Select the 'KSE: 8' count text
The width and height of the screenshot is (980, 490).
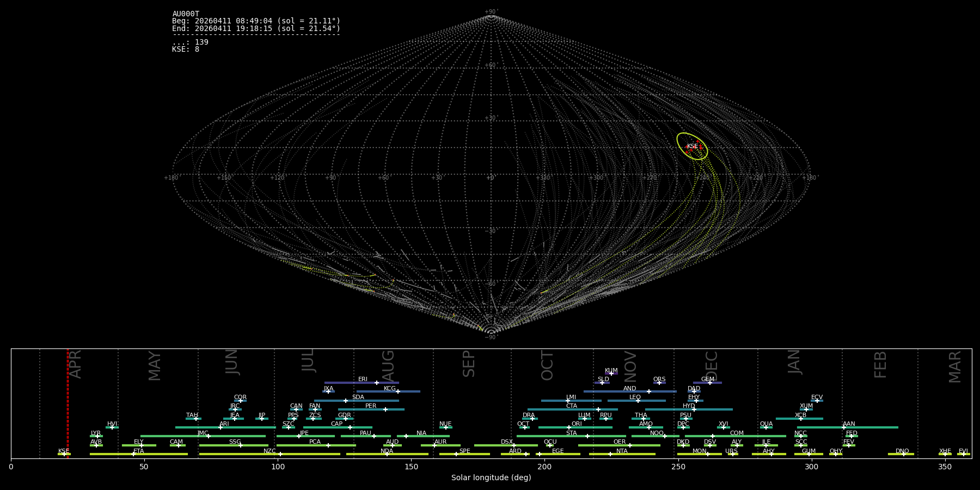pos(186,50)
